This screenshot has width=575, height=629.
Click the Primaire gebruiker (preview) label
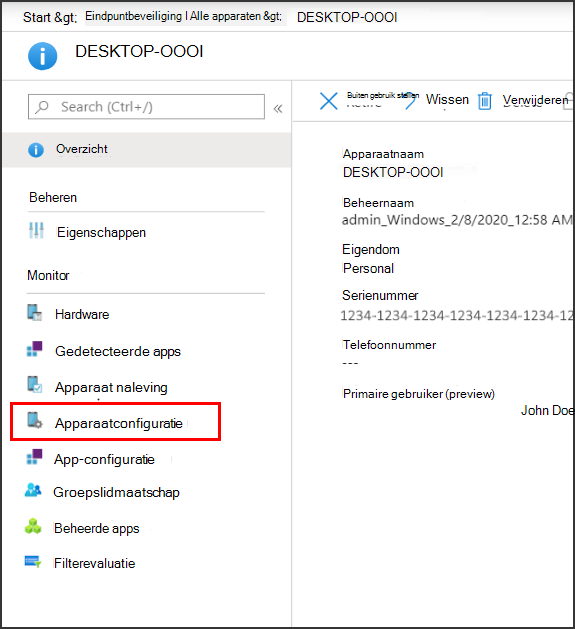(x=419, y=394)
